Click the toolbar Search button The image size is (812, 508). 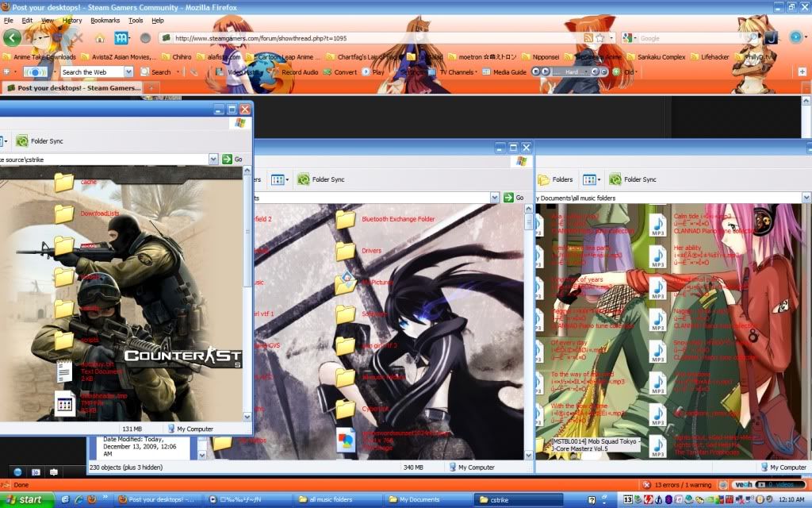coord(156,72)
